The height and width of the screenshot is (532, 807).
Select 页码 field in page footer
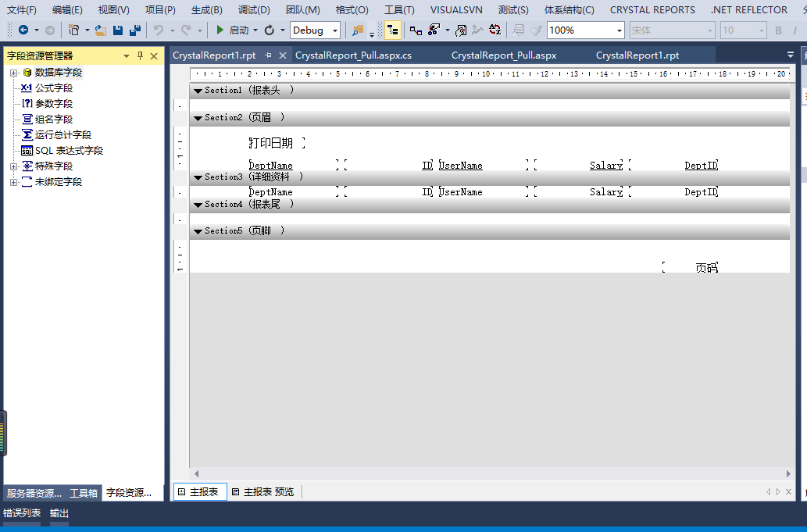tap(690, 267)
